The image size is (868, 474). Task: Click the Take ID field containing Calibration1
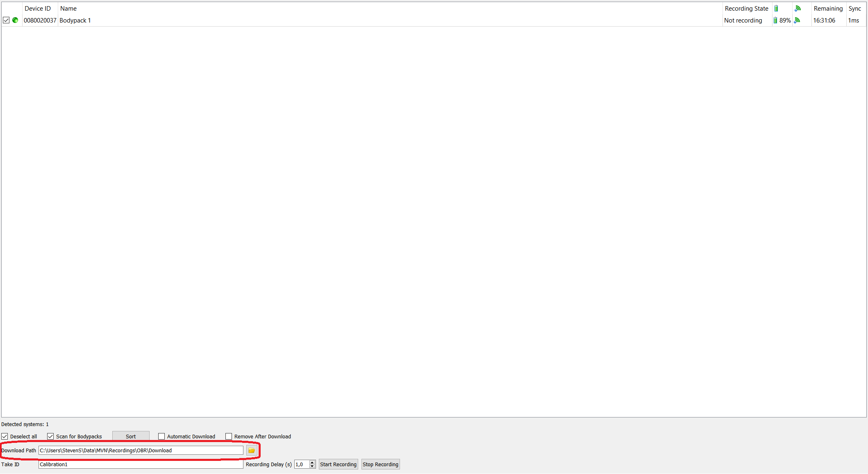coord(141,465)
